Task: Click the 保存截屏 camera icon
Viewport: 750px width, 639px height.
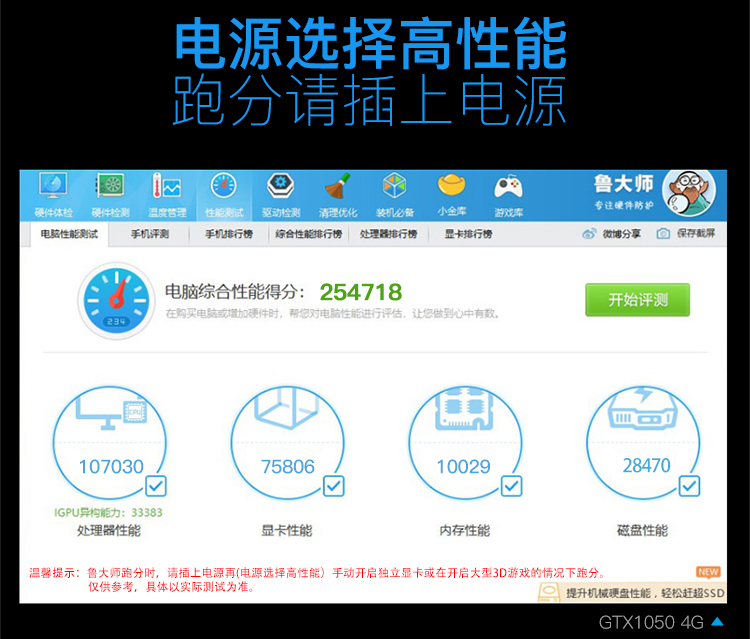Action: point(663,233)
